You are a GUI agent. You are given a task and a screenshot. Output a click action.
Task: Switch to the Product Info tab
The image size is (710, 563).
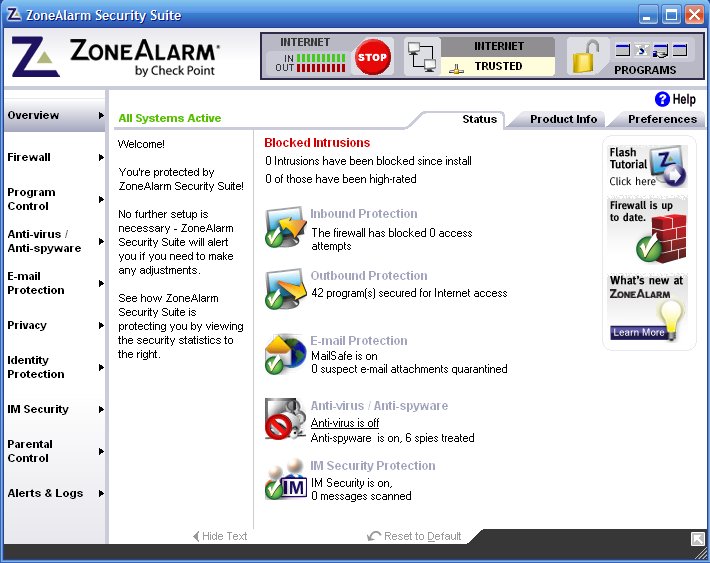pos(563,119)
